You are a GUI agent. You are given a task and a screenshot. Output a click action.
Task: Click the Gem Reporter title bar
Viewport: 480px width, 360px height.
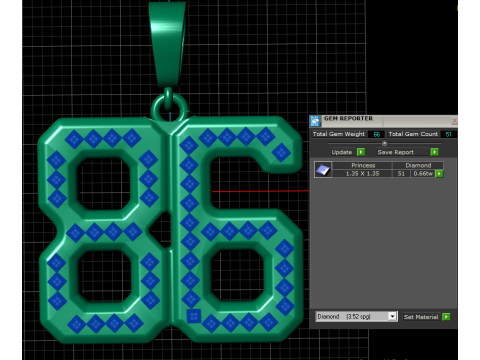click(x=383, y=120)
